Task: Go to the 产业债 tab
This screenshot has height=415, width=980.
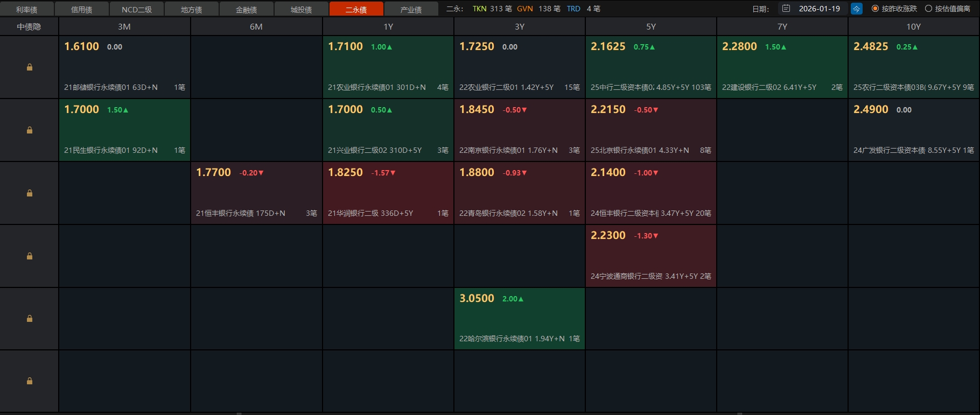Action: point(411,10)
